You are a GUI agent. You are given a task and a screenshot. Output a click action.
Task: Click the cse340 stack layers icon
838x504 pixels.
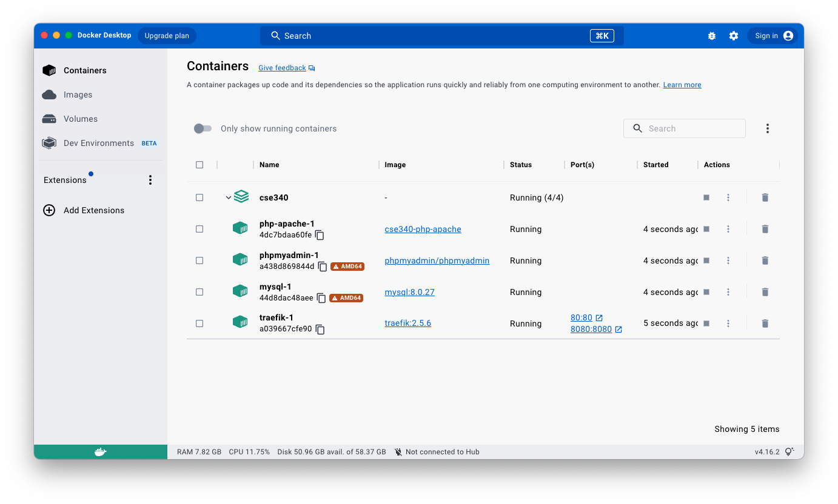[241, 197]
